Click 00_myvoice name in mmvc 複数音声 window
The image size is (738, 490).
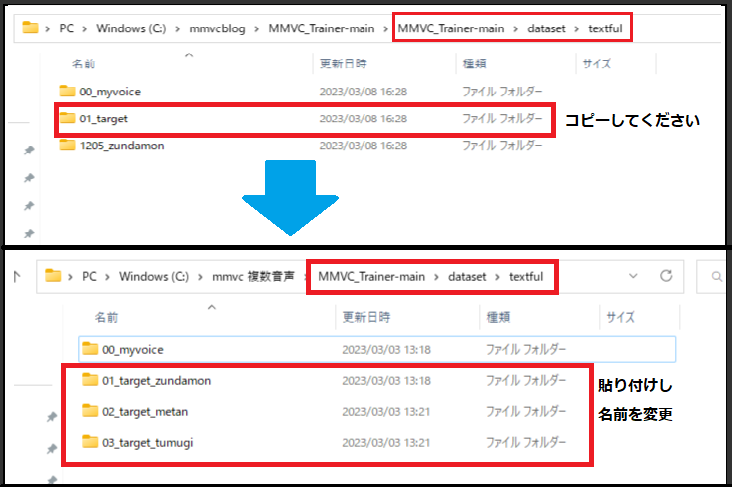click(133, 349)
